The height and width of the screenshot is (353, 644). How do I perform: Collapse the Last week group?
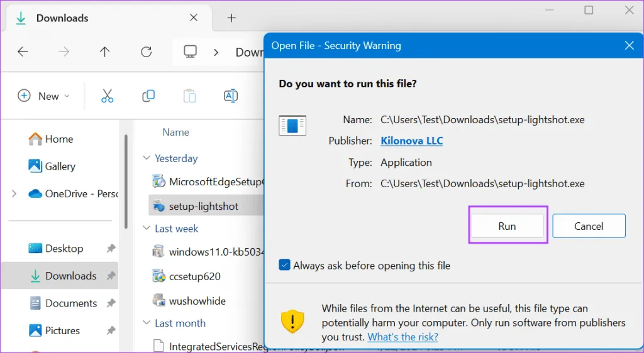tap(147, 229)
